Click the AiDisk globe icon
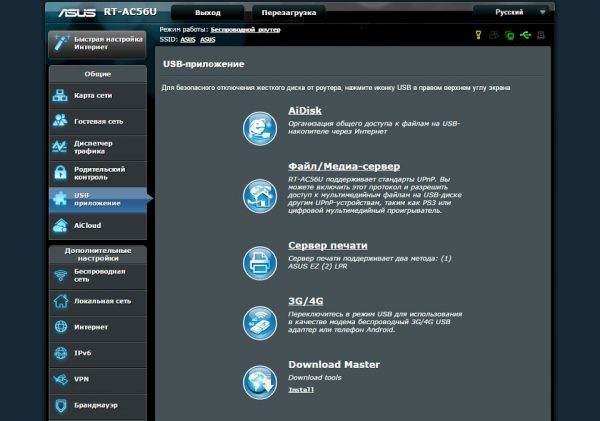 [260, 128]
